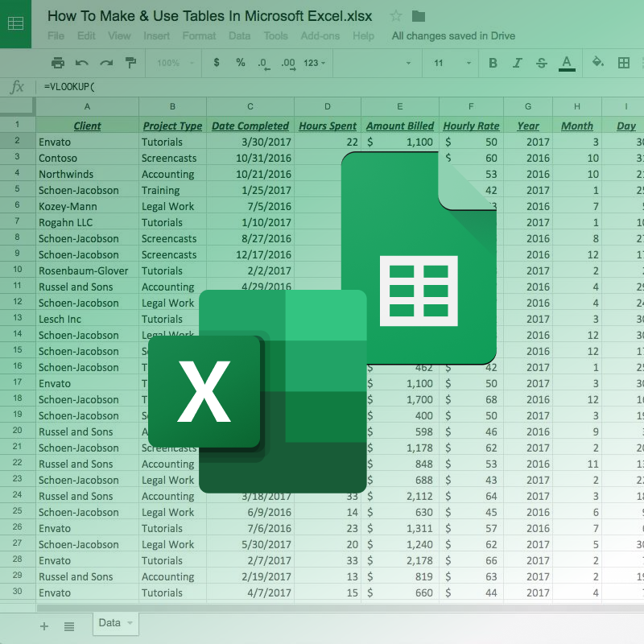Select cell containing 'Rosenbaum-Glover'
The height and width of the screenshot is (644, 644).
tap(87, 270)
